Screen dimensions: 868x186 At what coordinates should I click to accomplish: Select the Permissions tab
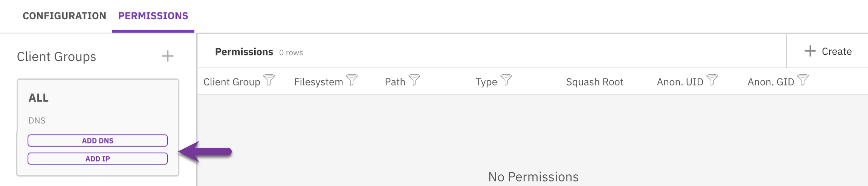coord(153,16)
